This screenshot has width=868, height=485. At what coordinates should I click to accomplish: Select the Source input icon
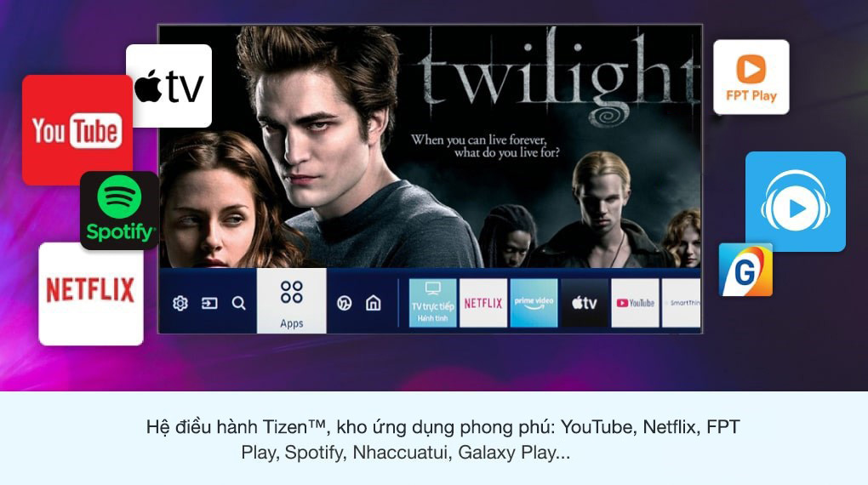209,303
